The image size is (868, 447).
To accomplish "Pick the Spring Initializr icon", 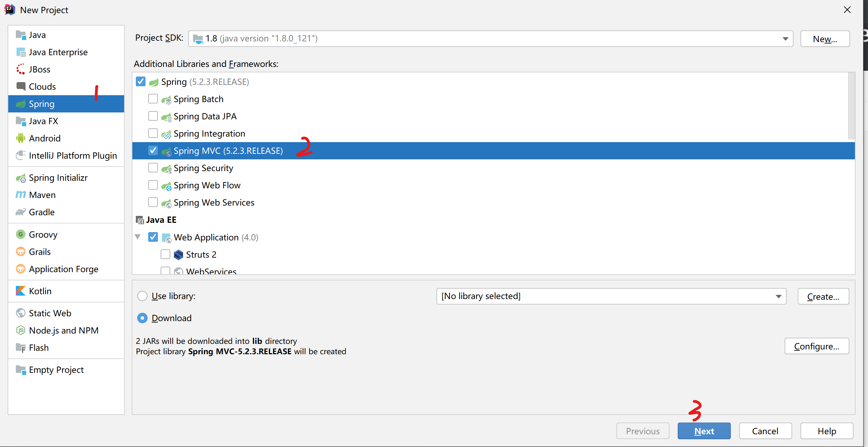I will 21,178.
